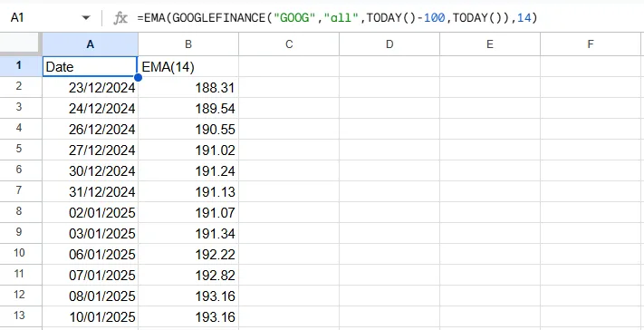Select row 2 header
Image resolution: width=644 pixels, height=330 pixels.
point(21,87)
